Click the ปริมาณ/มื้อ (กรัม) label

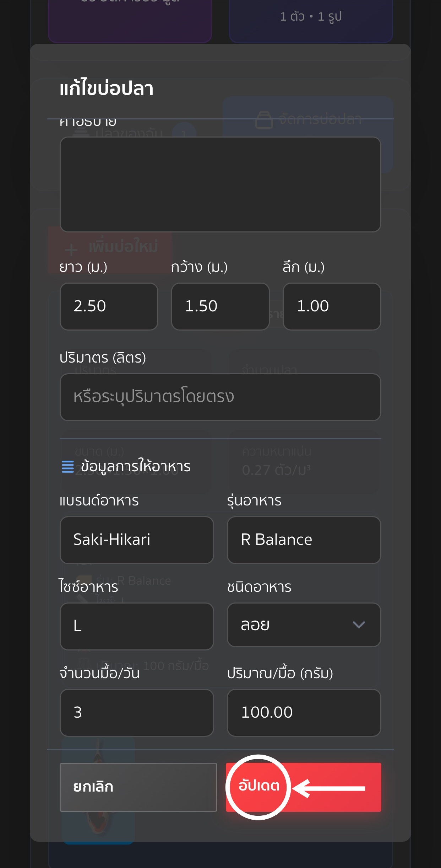click(280, 673)
